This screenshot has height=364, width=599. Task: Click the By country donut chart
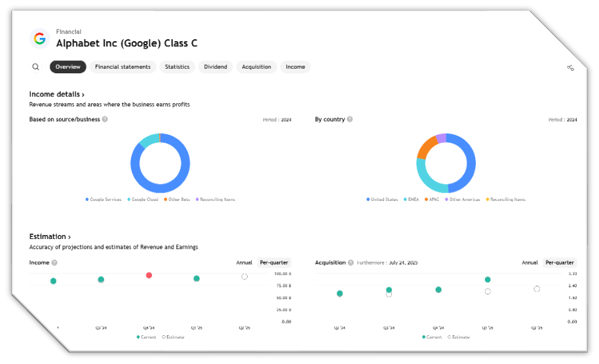(x=446, y=163)
